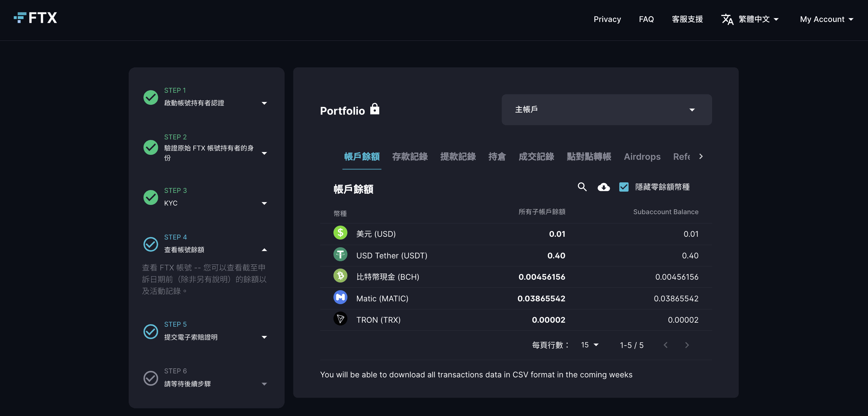Click the Portfolio lock icon

pyautogui.click(x=375, y=109)
